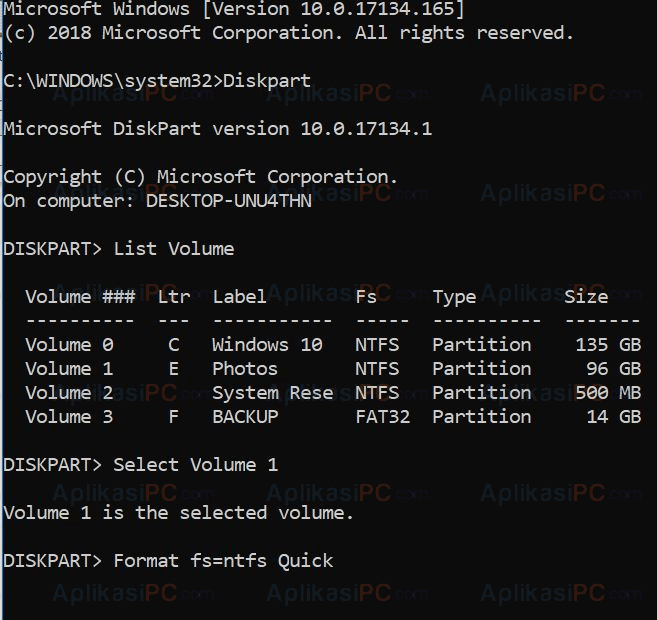
Task: Click the DiskPart version line
Action: [x=217, y=129]
